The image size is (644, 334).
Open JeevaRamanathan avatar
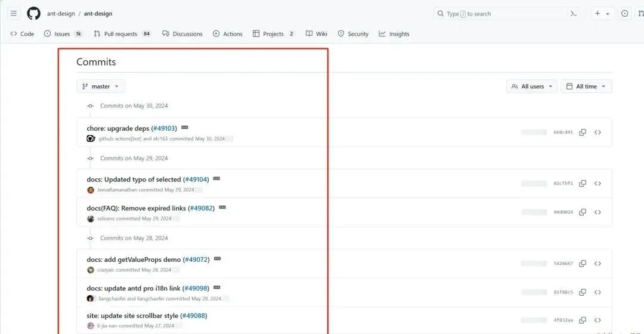pos(91,190)
